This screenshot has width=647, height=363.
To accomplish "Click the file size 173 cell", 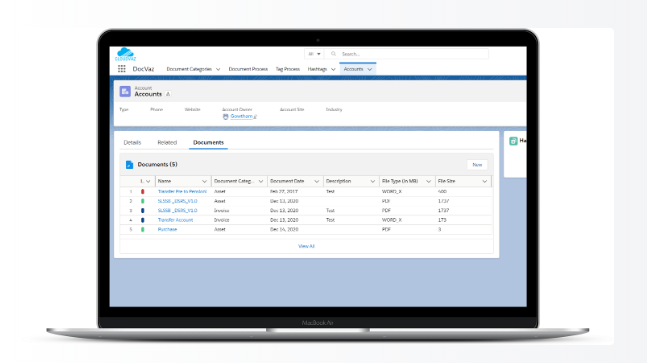I will 442,220.
